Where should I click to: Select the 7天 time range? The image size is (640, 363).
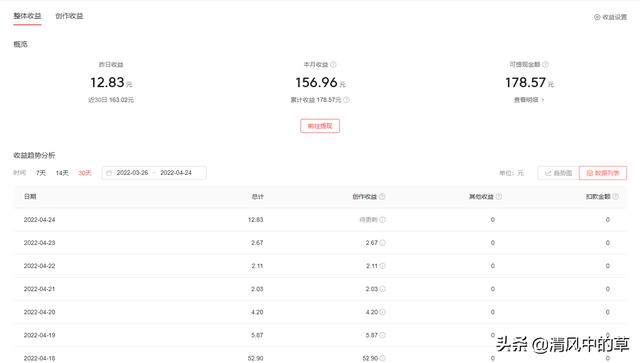point(41,173)
